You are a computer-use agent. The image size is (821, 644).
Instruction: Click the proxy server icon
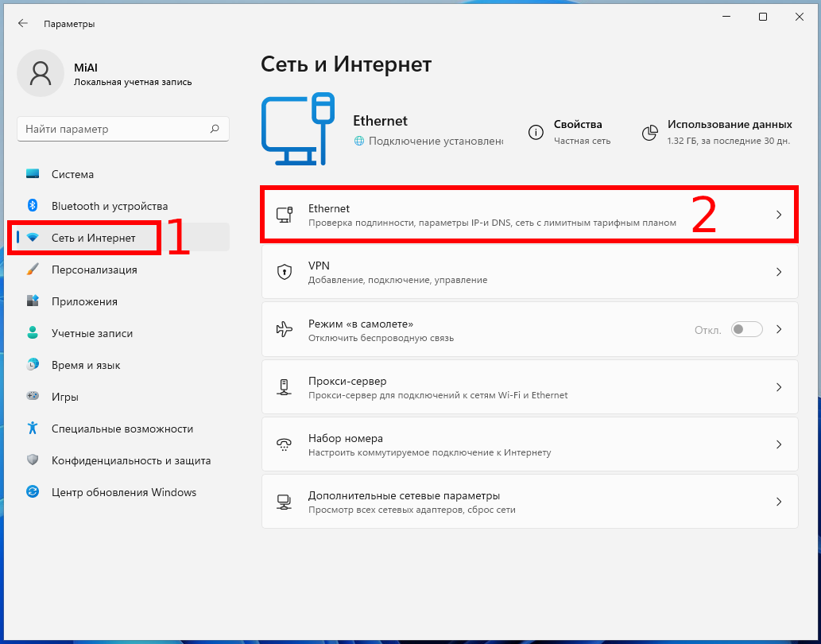tap(284, 387)
